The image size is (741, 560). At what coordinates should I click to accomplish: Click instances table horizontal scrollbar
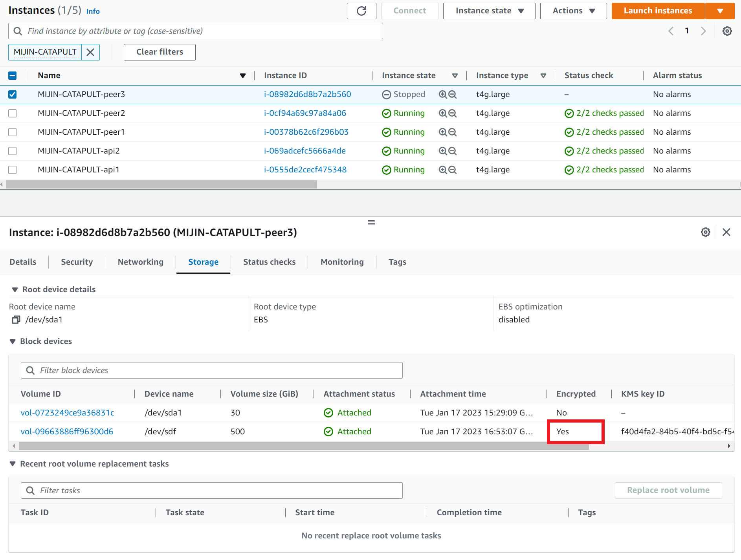pos(161,185)
